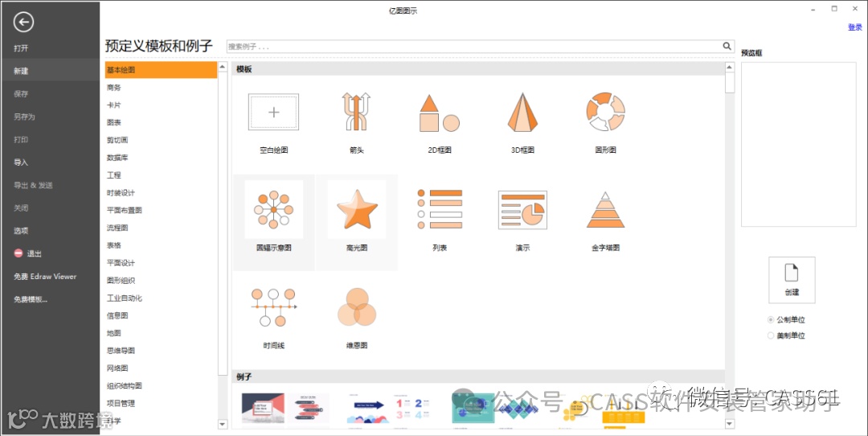Select the 美制单位 US units radio
Screen dimensions: 868x436
(x=771, y=335)
